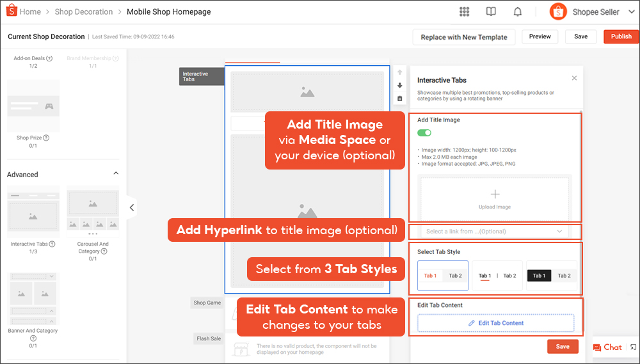The width and height of the screenshot is (640, 364).
Task: Click the help icon next to Carousel And Category
Action: pyautogui.click(x=104, y=251)
